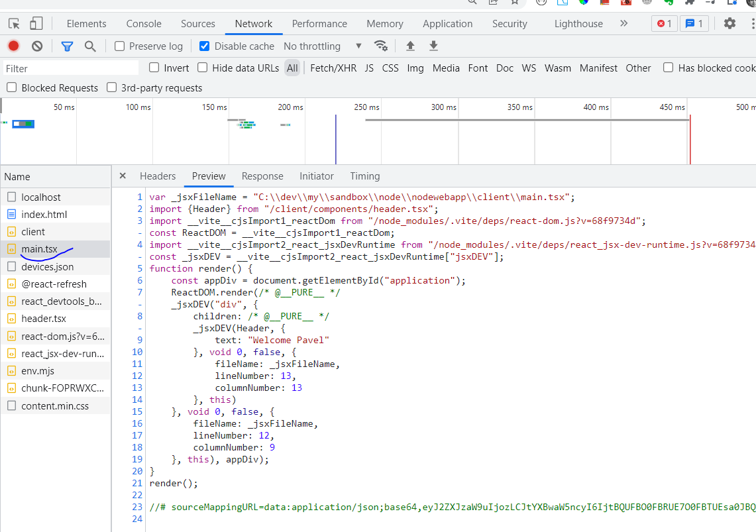Import HAR file with upload arrow

[x=410, y=46]
